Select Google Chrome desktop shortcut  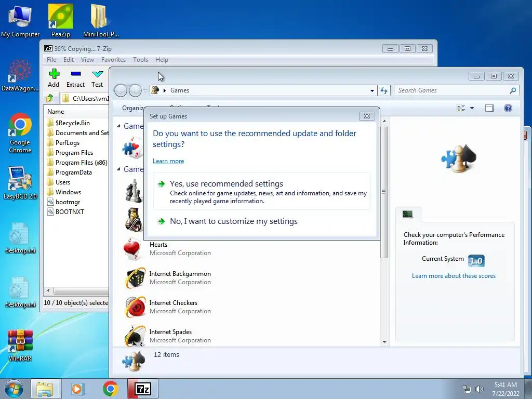[20, 133]
